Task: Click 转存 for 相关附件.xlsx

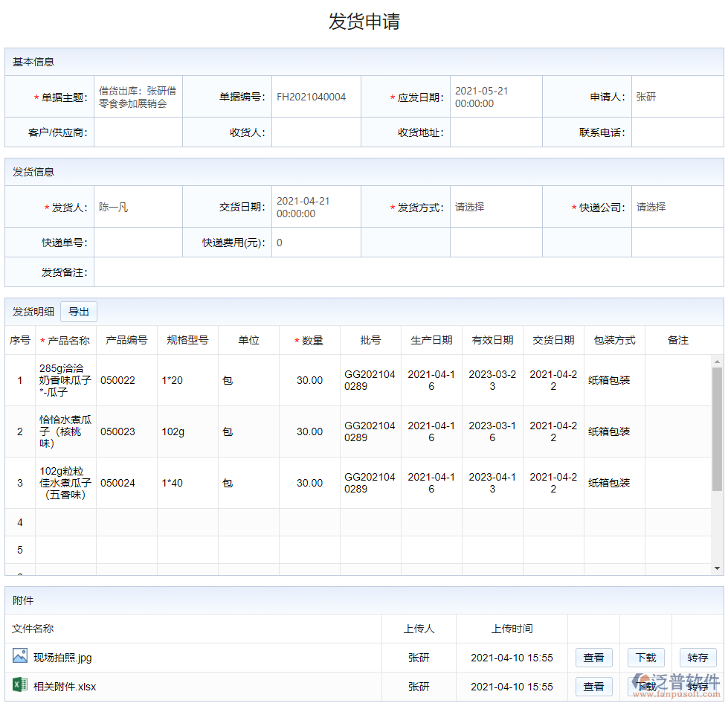Action: pos(698,686)
